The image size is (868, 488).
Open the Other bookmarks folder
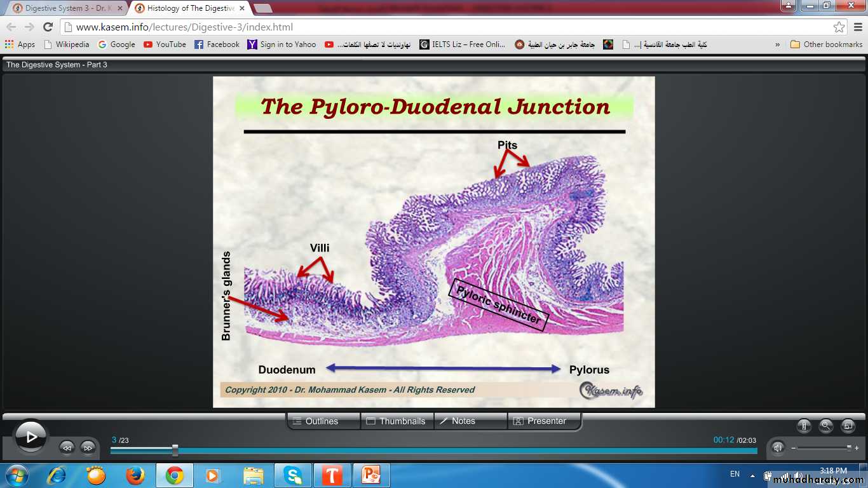pyautogui.click(x=827, y=44)
